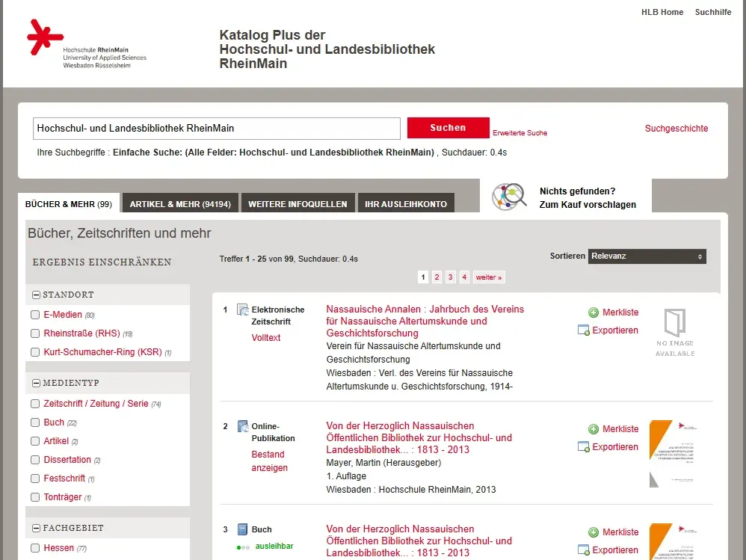The height and width of the screenshot is (560, 746).
Task: Click inside the search input field
Action: coord(216,128)
